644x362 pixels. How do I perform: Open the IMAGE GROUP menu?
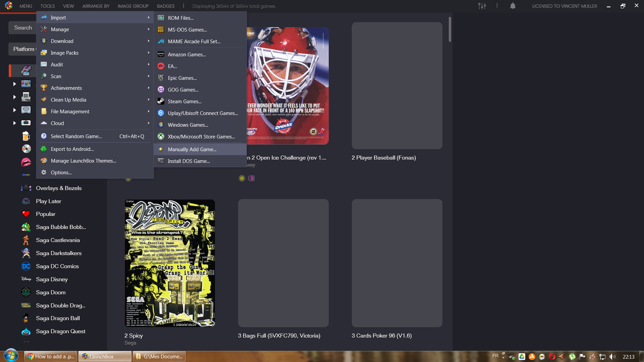[x=133, y=6]
